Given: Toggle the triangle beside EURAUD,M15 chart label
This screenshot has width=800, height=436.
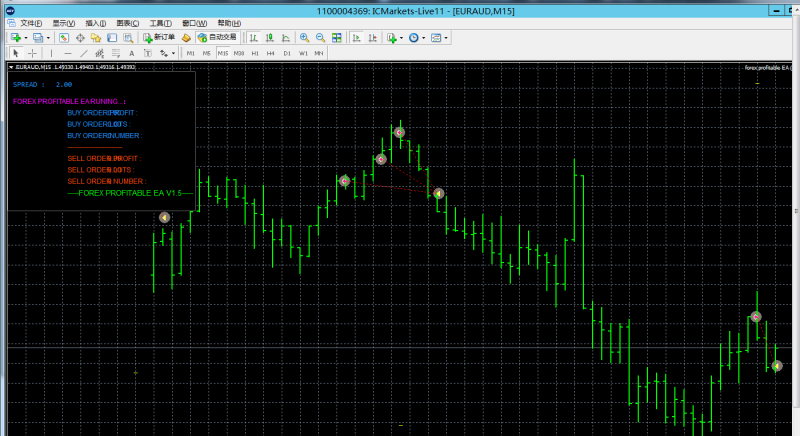Looking at the screenshot, I should [x=11, y=67].
